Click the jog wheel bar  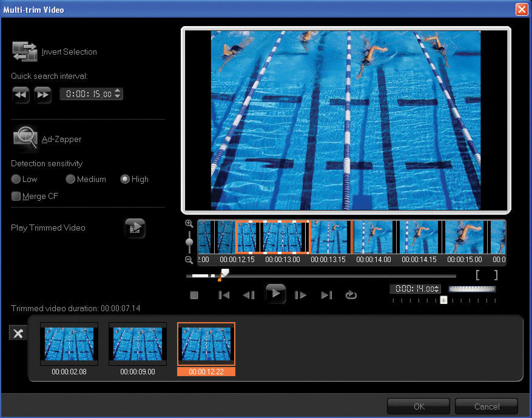(472, 289)
